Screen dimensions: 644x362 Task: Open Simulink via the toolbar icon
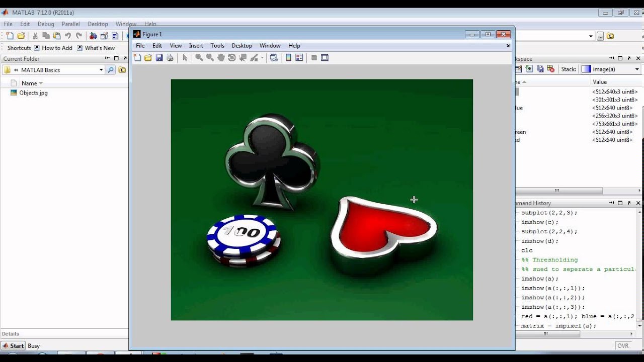[x=93, y=36]
